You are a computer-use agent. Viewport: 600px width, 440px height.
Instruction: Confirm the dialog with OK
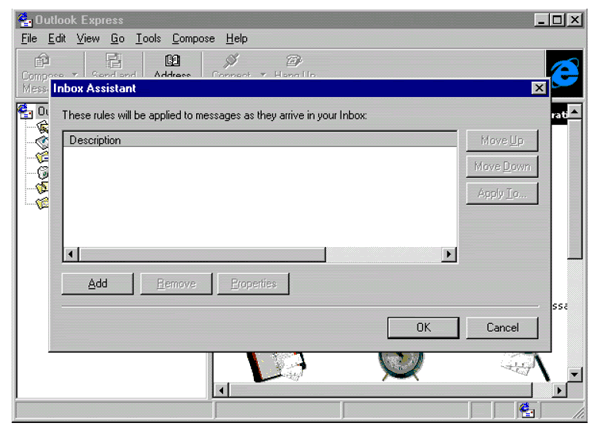[x=423, y=328]
